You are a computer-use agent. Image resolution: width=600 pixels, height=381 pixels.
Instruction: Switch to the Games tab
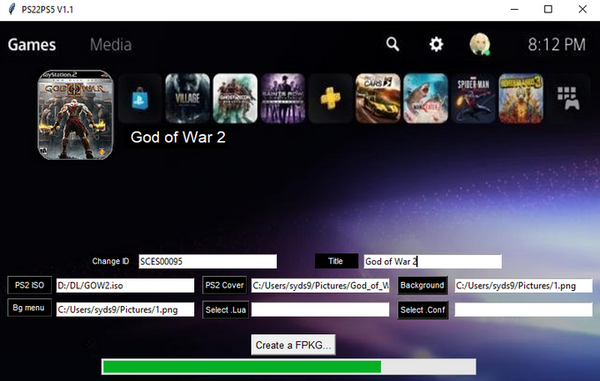tap(32, 45)
